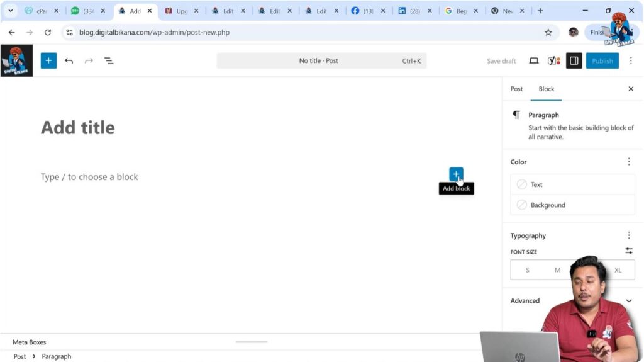The image size is (644, 362).
Task: Select Paragraph in the bottom breadcrumb
Action: [56, 356]
